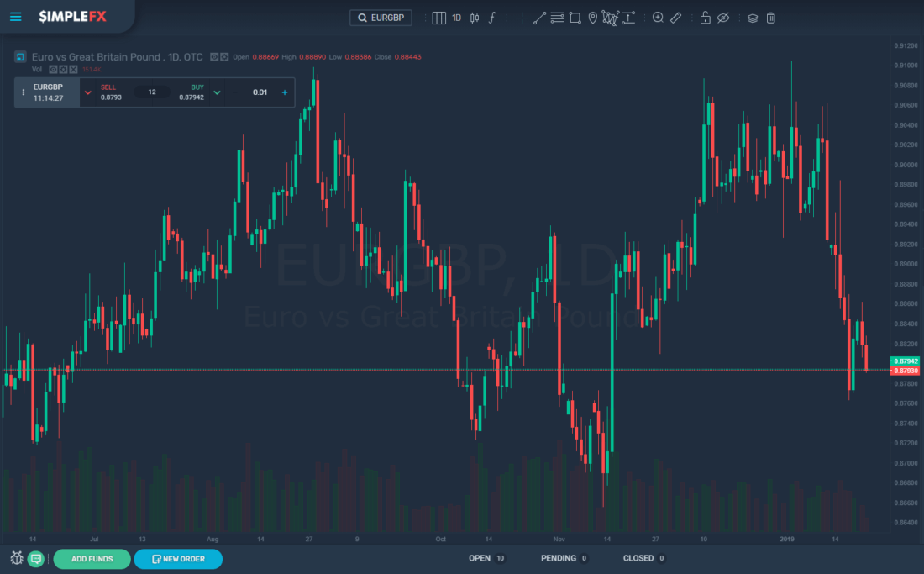Viewport: 924px width, 574px height.
Task: Open the indicators function icon
Action: [x=491, y=18]
